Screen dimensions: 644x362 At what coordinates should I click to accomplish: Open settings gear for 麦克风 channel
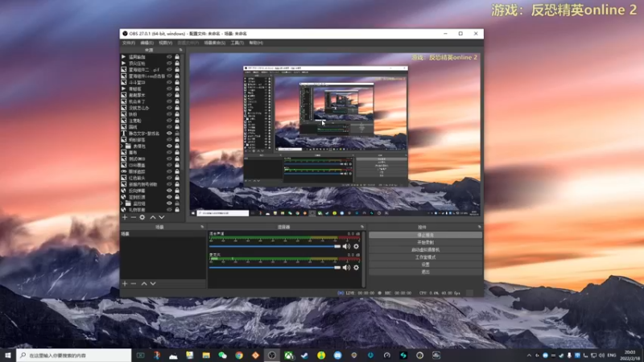[356, 268]
